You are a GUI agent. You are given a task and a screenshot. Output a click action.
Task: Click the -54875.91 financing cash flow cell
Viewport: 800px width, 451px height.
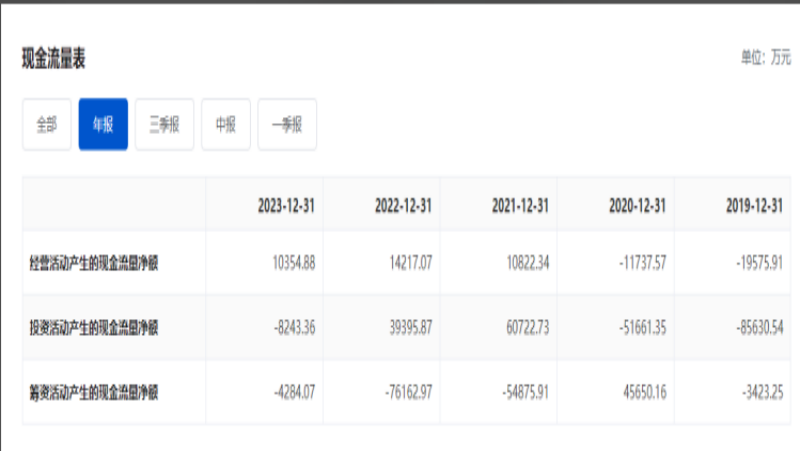pos(525,393)
